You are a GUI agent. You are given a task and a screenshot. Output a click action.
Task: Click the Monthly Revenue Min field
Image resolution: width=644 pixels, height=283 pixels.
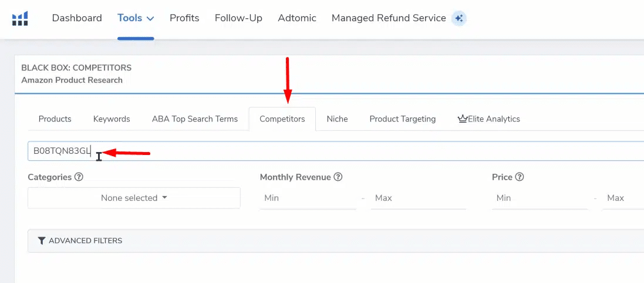[307, 198]
